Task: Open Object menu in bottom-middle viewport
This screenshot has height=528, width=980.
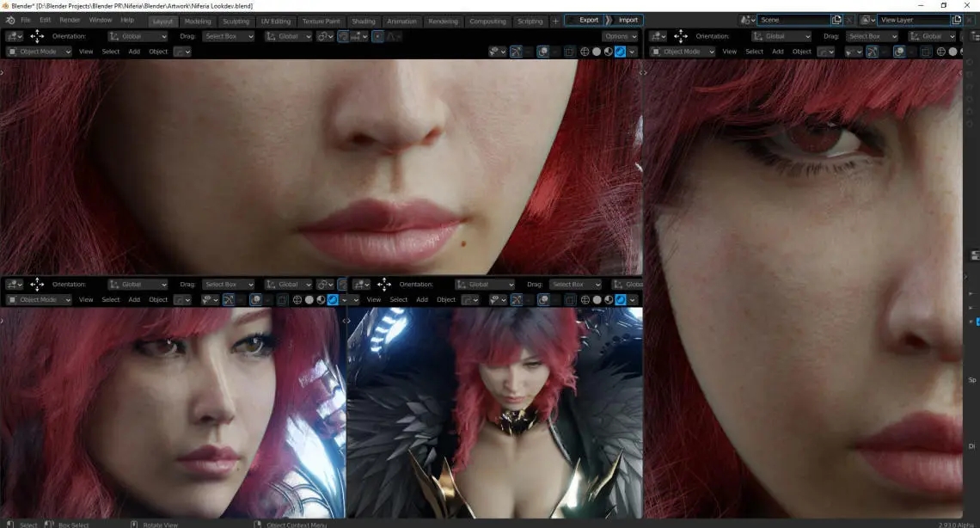Action: tap(445, 300)
